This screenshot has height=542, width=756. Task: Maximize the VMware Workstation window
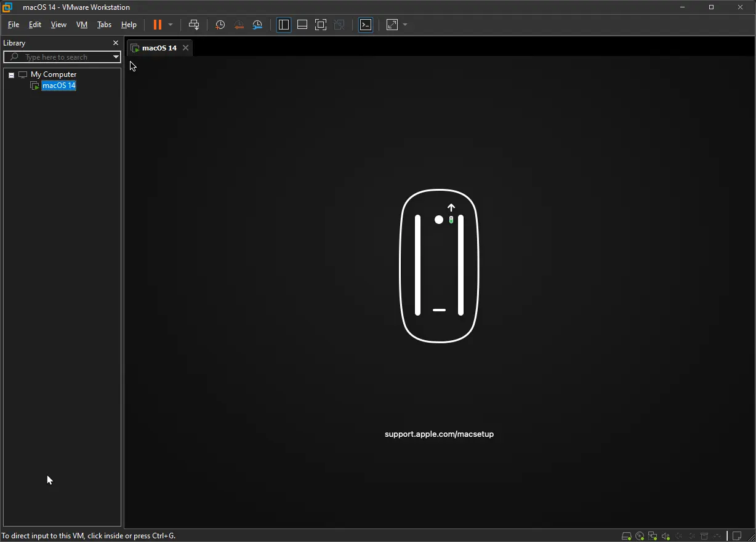coord(711,7)
